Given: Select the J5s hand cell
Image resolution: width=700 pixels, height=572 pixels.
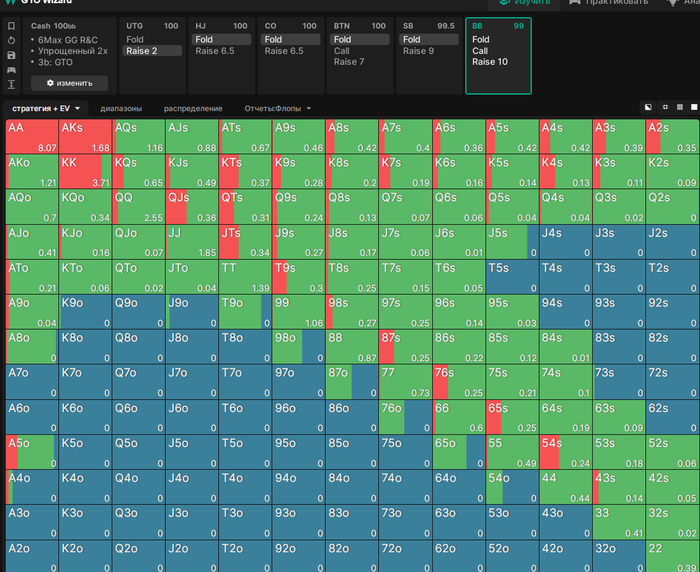Looking at the screenshot, I should pos(512,242).
